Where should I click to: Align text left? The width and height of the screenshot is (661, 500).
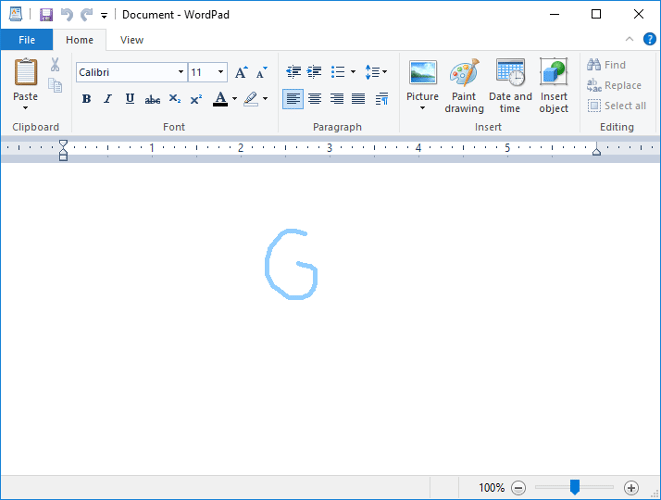[x=293, y=99]
